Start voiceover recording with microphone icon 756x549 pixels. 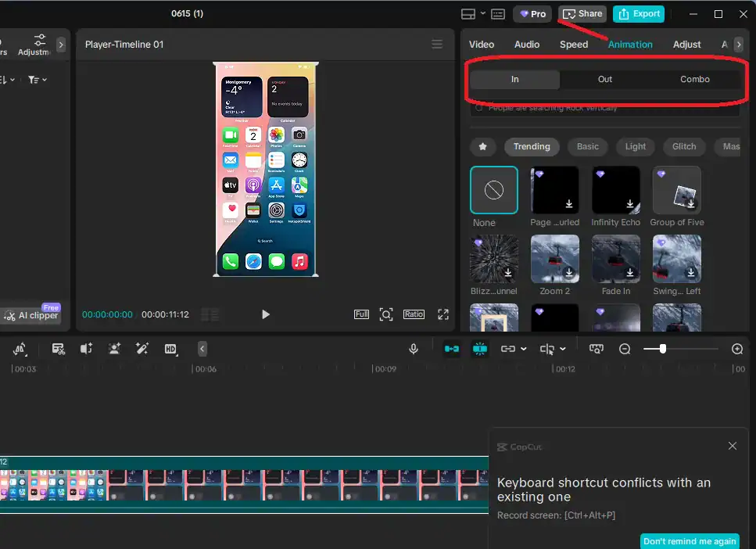[414, 349]
